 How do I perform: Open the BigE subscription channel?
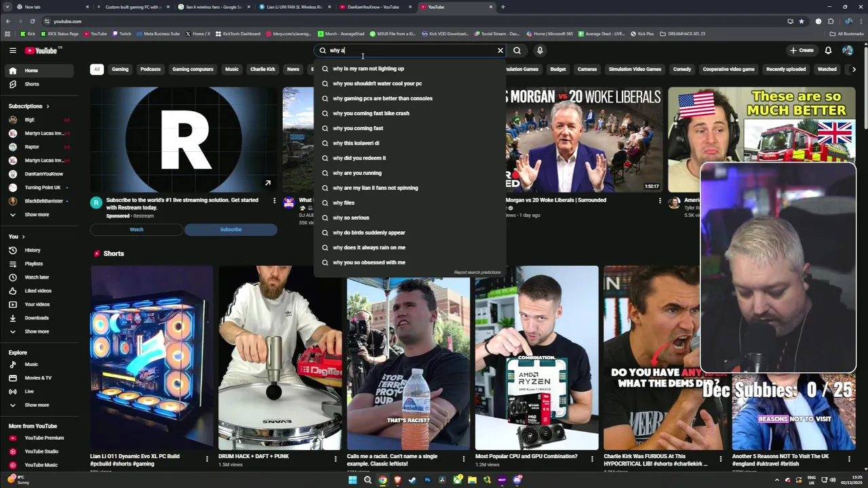pos(39,120)
